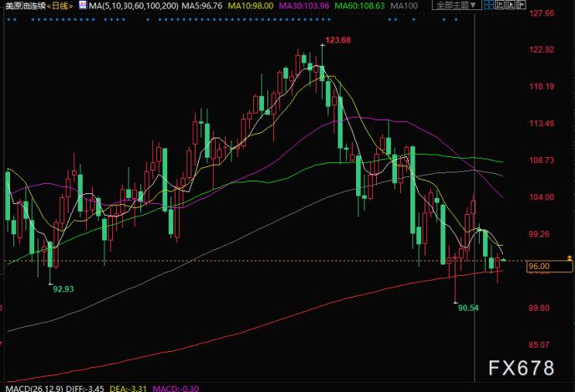Click the 123.68 high price marker
Image resolution: width=575 pixels, height=392 pixels.
337,40
